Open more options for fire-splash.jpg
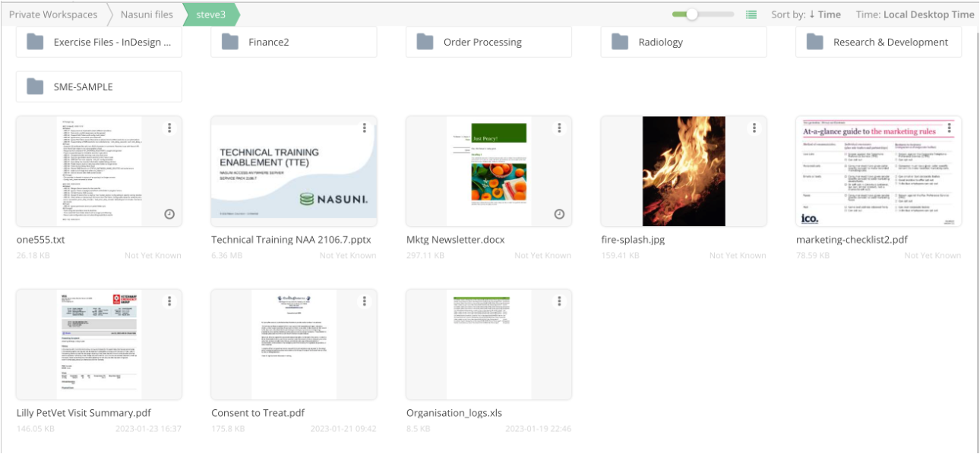 click(x=754, y=128)
